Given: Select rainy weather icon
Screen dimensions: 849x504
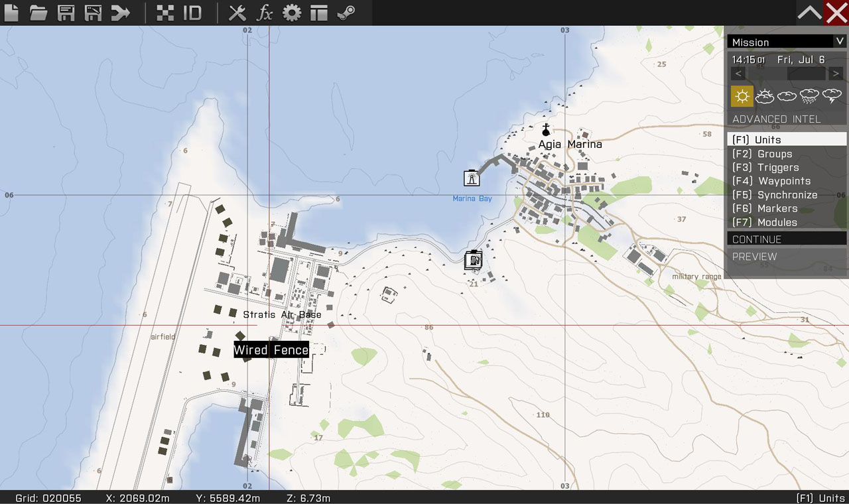Looking at the screenshot, I should tap(810, 96).
